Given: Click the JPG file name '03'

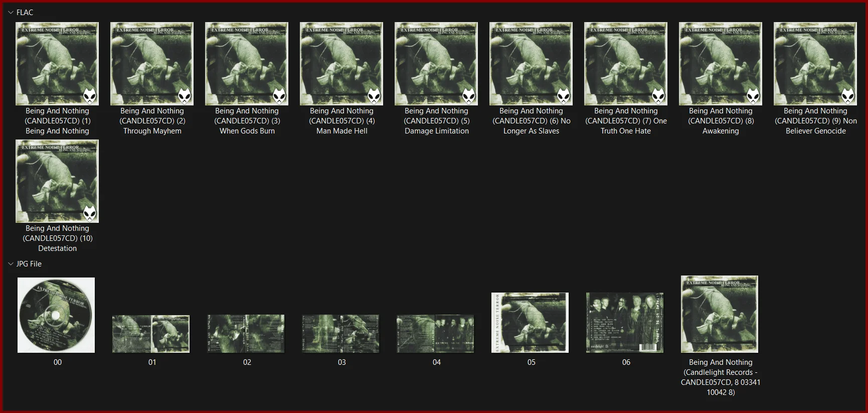Looking at the screenshot, I should pos(342,362).
